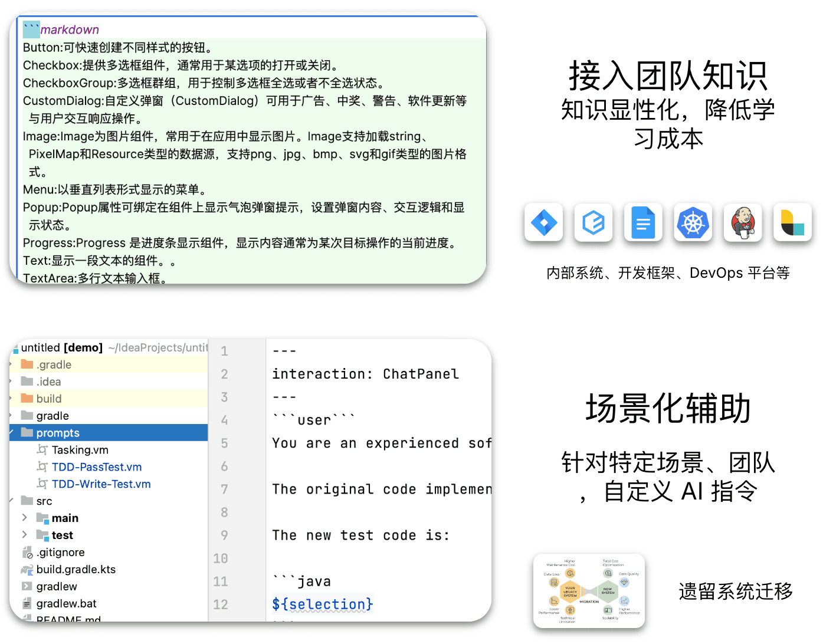Click the ```user``` line in editor
The image size is (823, 644).
(314, 420)
